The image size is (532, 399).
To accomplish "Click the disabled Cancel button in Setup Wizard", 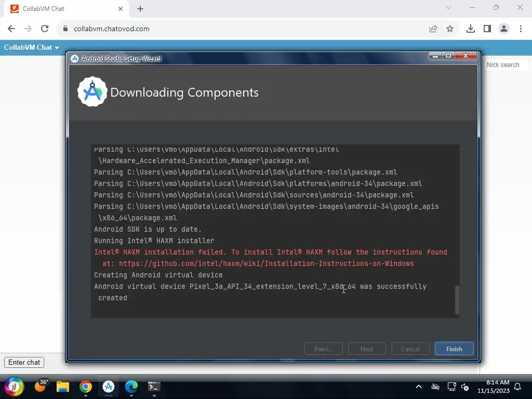I will (410, 349).
